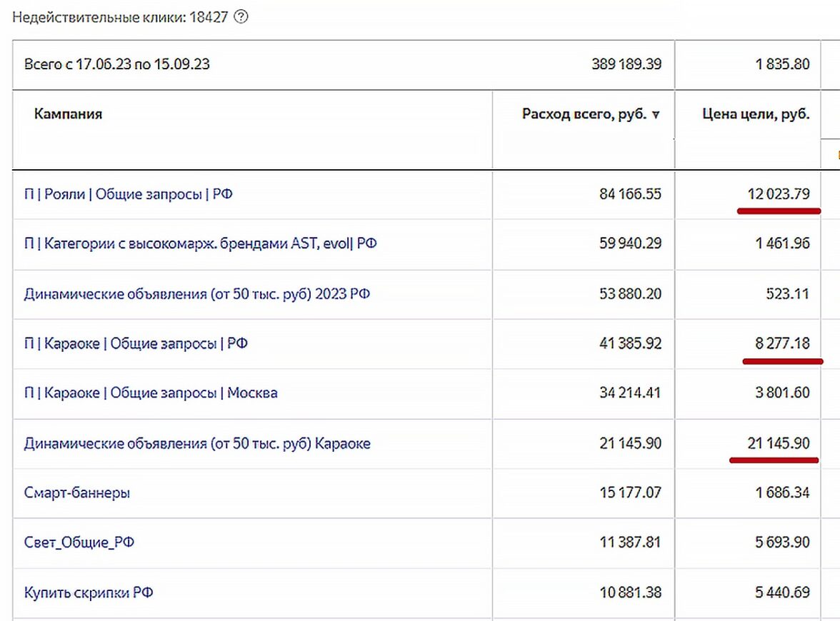Go to the Смарт-баннеры campaign
Screen dimensions: 840x621
click(77, 493)
